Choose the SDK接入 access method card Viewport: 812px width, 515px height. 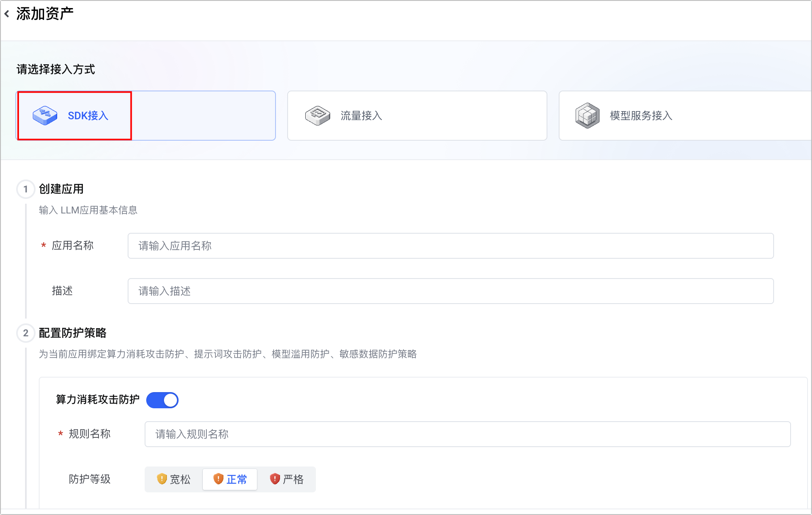(x=145, y=116)
